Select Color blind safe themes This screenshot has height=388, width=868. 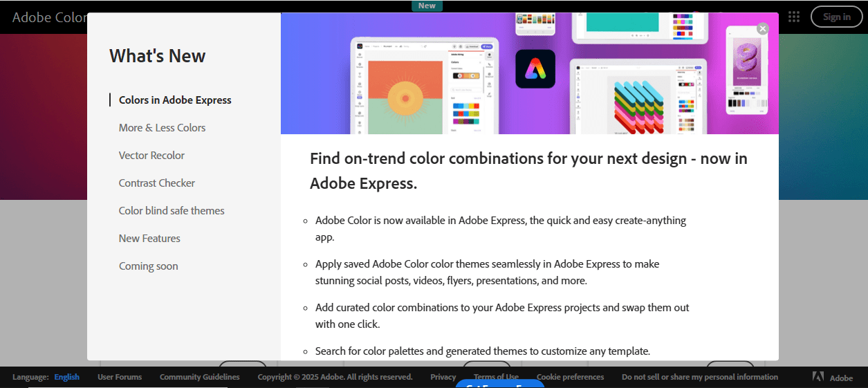pos(172,210)
